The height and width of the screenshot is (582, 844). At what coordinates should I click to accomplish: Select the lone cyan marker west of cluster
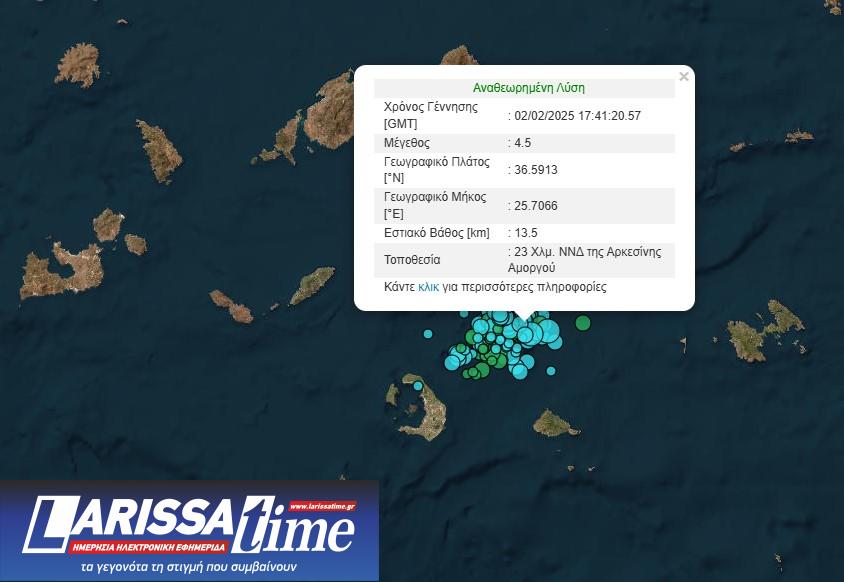pos(428,334)
